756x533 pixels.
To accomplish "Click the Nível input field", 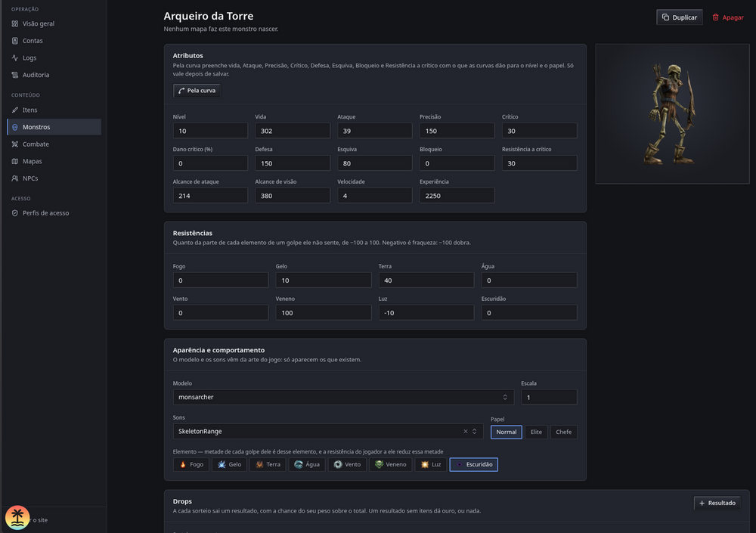I will [x=210, y=131].
